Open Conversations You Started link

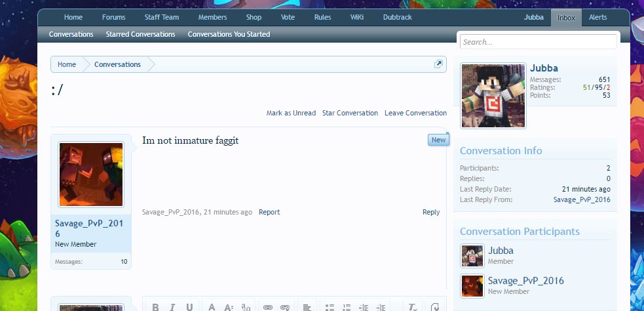pos(229,34)
